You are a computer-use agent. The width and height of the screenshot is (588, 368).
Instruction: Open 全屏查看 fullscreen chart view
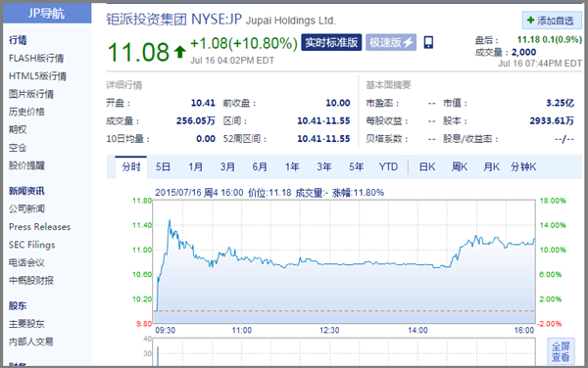click(561, 351)
